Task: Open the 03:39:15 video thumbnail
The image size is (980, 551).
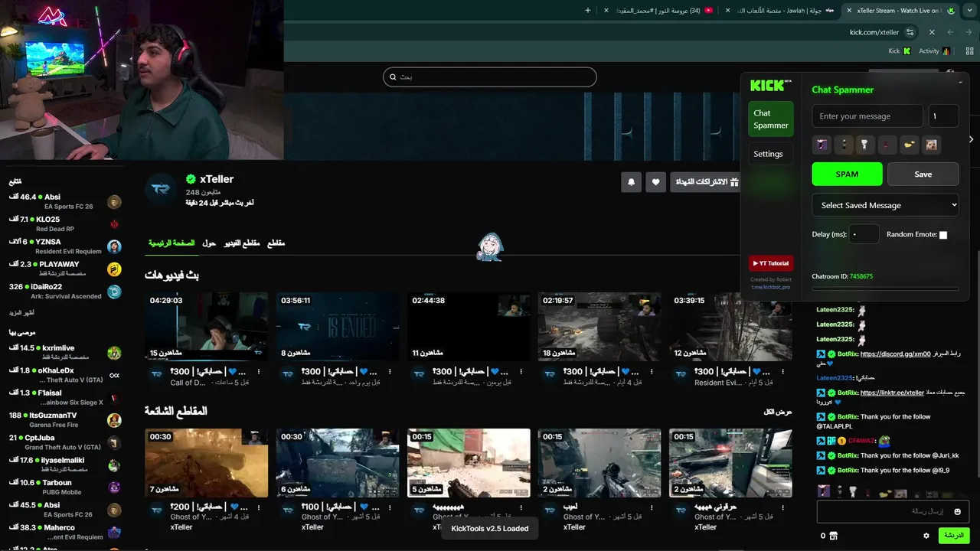Action: tap(731, 326)
